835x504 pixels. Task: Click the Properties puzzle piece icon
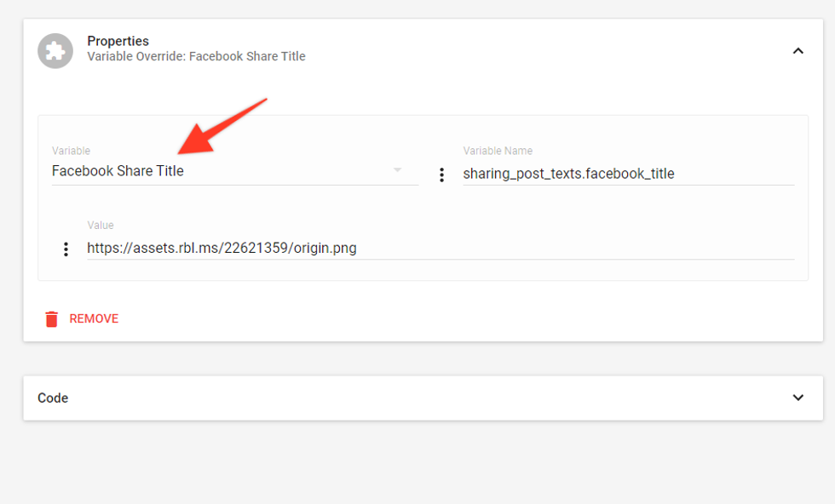pos(55,51)
